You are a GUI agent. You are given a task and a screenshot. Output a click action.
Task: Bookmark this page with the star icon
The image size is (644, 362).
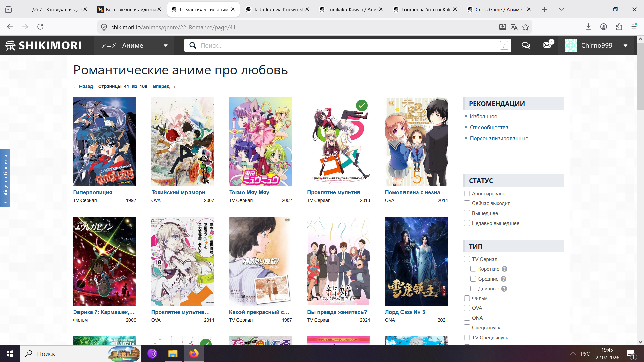526,27
